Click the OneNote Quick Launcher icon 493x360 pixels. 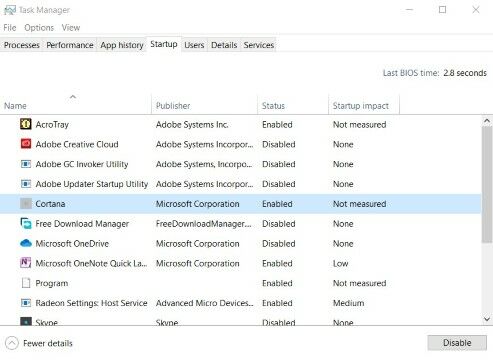[x=26, y=263]
